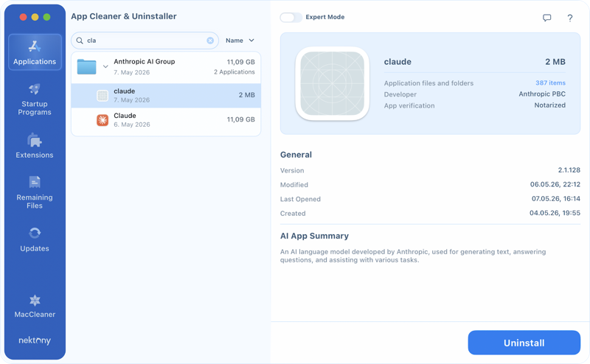Click the AI App Summary heading

(314, 236)
